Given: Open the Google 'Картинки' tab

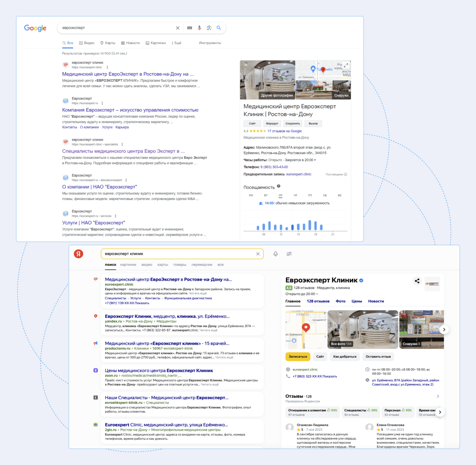Looking at the screenshot, I should pos(156,43).
